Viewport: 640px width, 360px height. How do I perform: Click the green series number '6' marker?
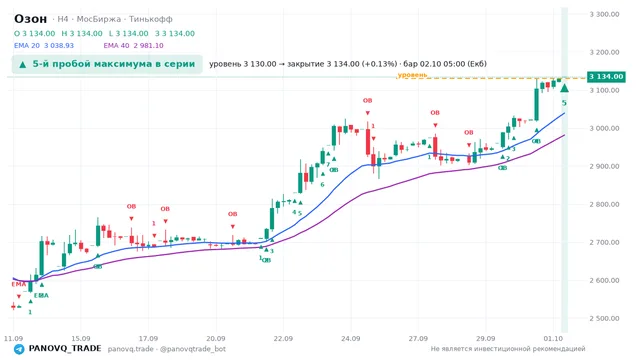click(322, 184)
